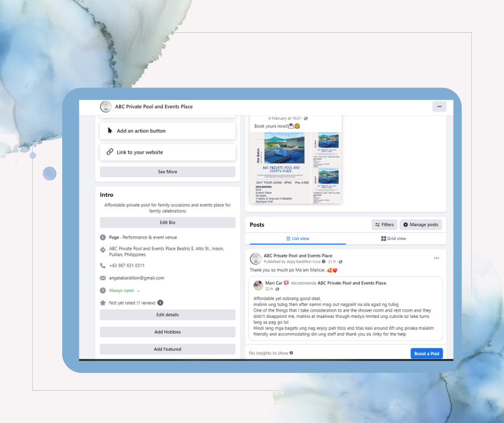Open the bottom right pool rates thumbnail
Viewport: 504px width, 423px height.
coord(326,186)
